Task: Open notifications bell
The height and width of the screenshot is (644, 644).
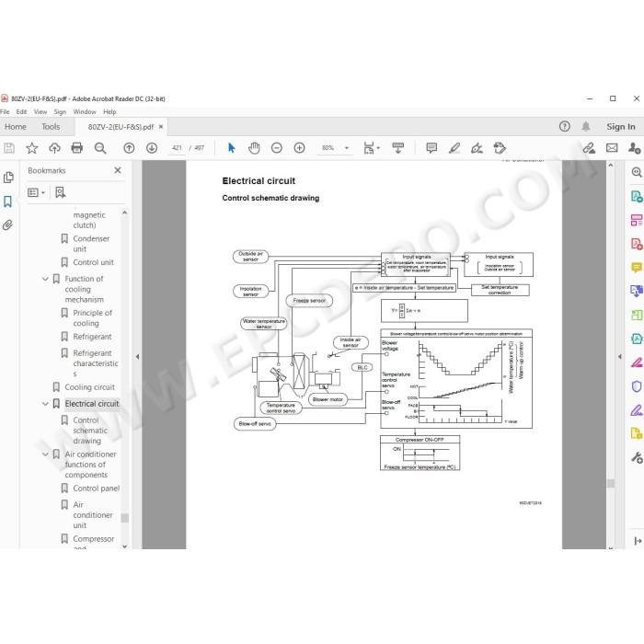Action: 586,127
